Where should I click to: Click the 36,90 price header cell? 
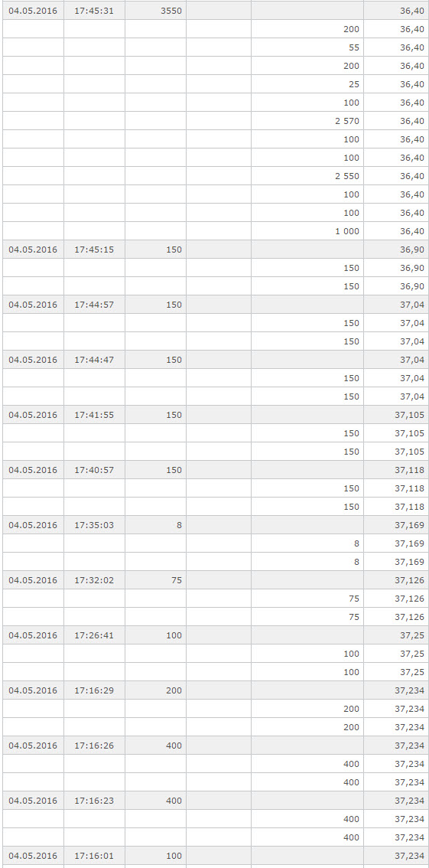point(396,249)
